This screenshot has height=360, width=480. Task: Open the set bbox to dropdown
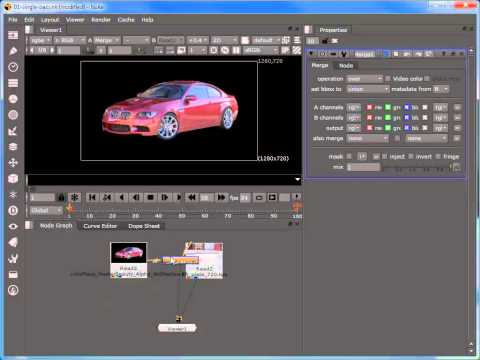pos(368,89)
